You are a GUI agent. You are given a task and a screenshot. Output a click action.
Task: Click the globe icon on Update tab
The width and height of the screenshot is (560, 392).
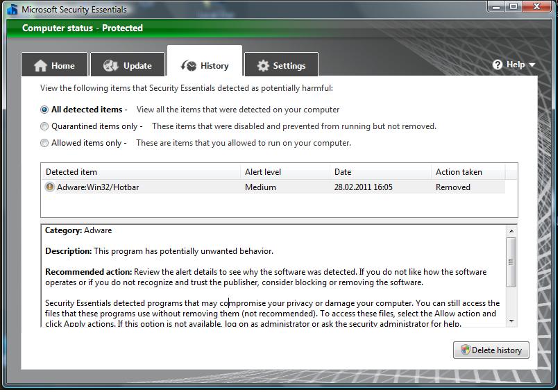[x=111, y=66]
